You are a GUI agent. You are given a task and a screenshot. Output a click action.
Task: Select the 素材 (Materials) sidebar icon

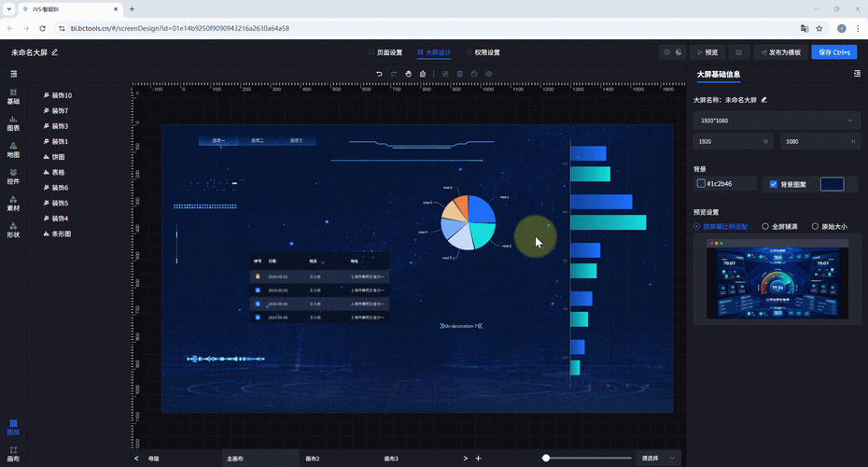13,204
